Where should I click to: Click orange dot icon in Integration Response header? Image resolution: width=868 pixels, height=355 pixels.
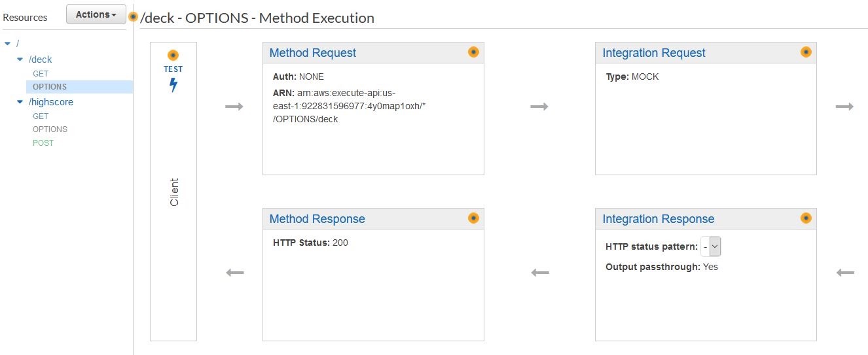(x=806, y=218)
